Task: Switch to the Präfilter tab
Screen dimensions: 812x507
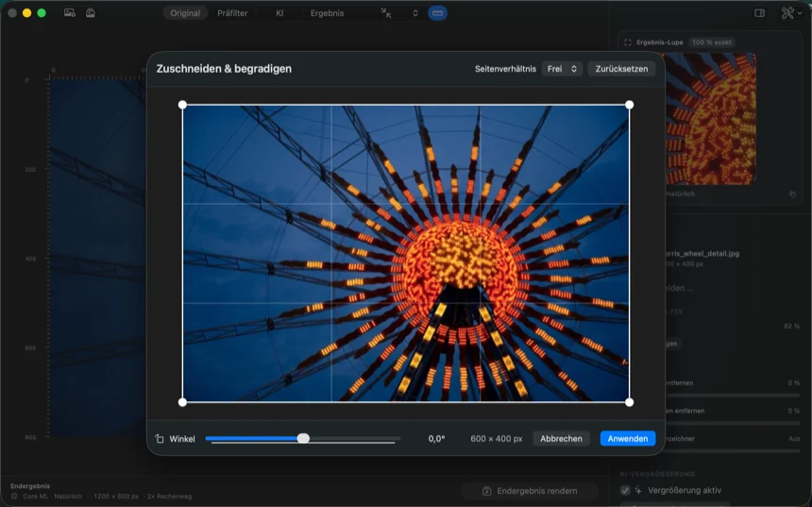Action: tap(232, 13)
